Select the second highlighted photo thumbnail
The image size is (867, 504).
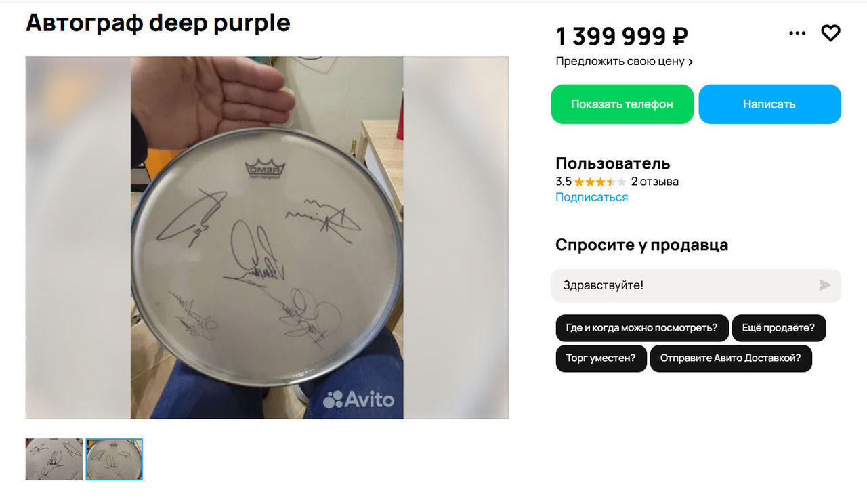[x=114, y=459]
